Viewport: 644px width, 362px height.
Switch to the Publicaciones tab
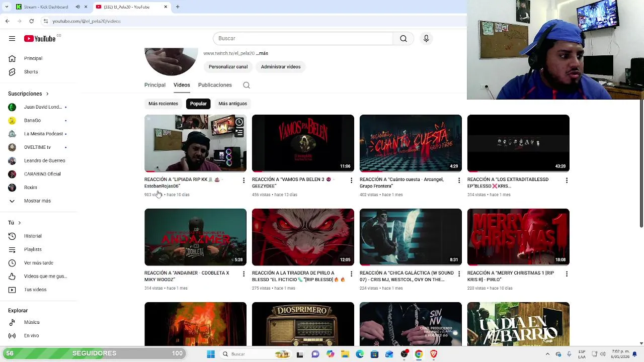[x=215, y=85]
